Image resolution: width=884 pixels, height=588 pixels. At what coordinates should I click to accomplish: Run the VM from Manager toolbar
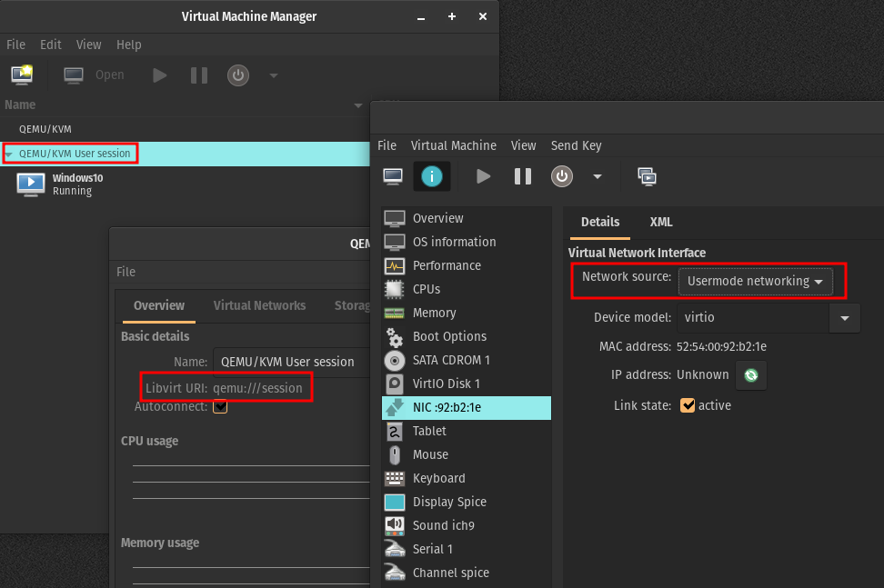[x=159, y=75]
